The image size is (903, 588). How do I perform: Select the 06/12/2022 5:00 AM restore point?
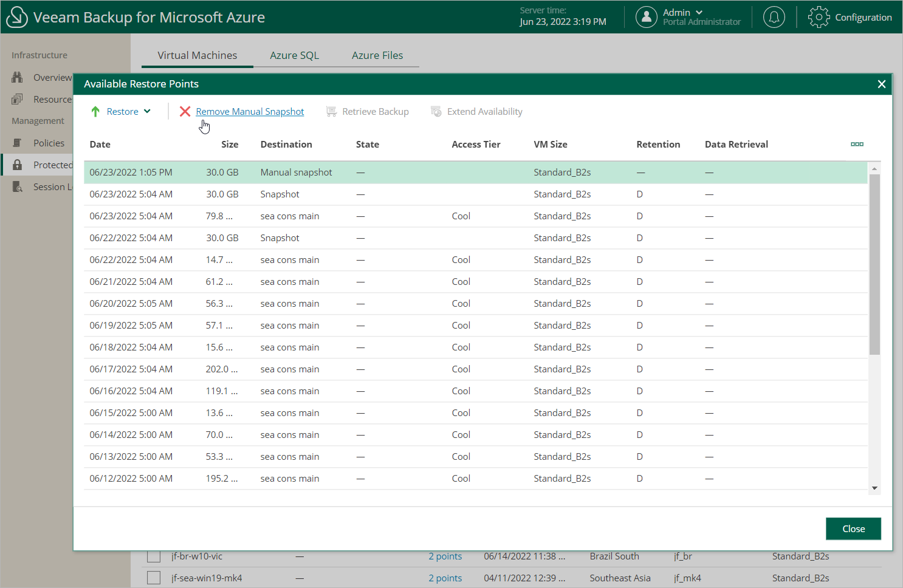pos(476,479)
